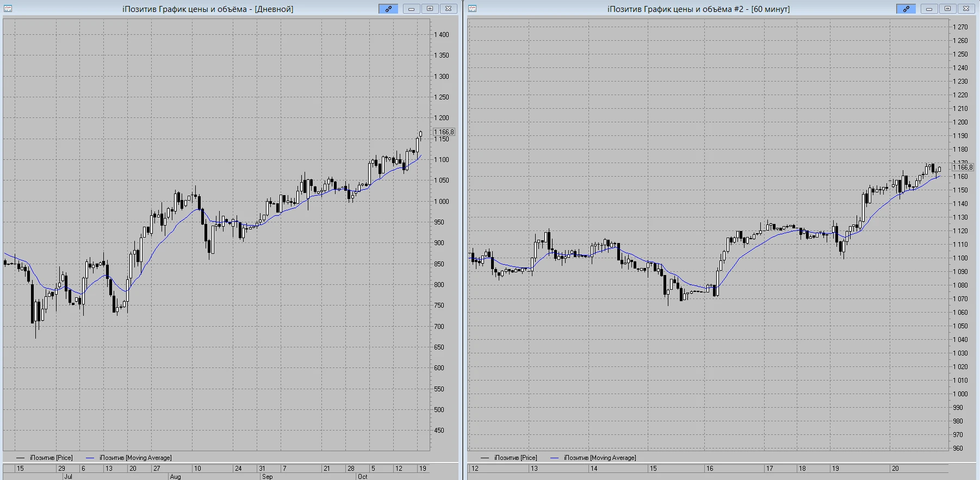Click the 1 166,8 price tag in the Дневной chart
Image resolution: width=980 pixels, height=480 pixels.
pyautogui.click(x=444, y=132)
